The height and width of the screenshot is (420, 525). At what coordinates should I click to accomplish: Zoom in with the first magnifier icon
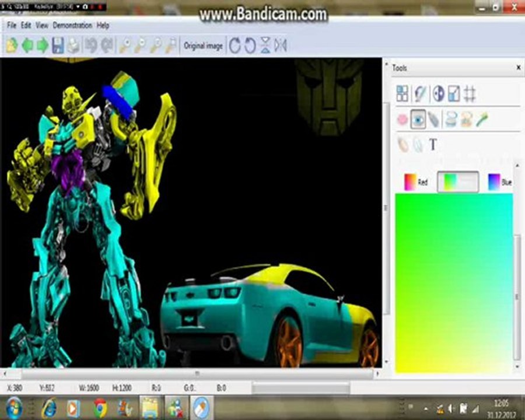click(x=125, y=45)
